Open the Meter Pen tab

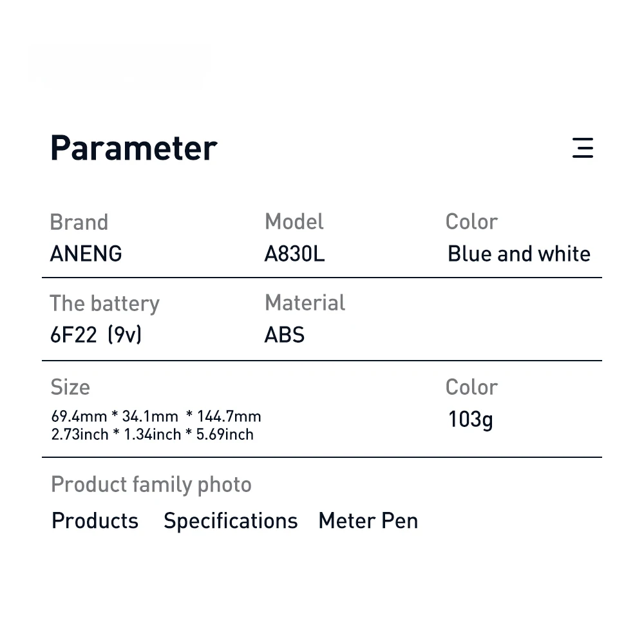click(368, 520)
